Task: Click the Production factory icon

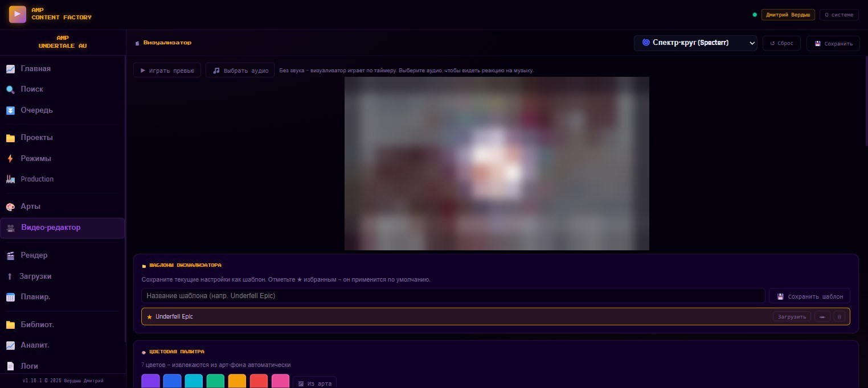Action: click(x=10, y=179)
